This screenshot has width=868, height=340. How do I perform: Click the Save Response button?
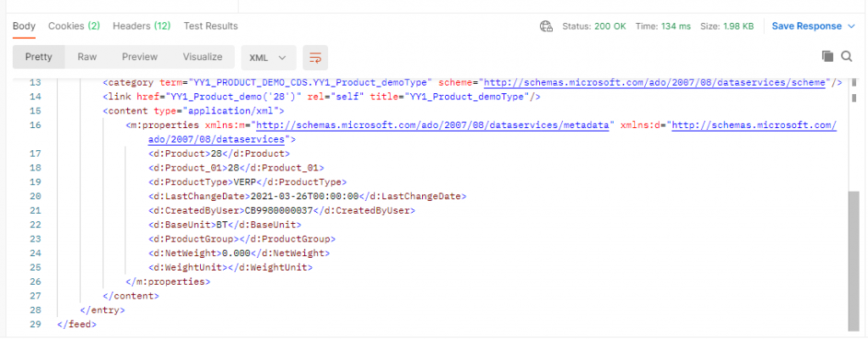(x=807, y=26)
